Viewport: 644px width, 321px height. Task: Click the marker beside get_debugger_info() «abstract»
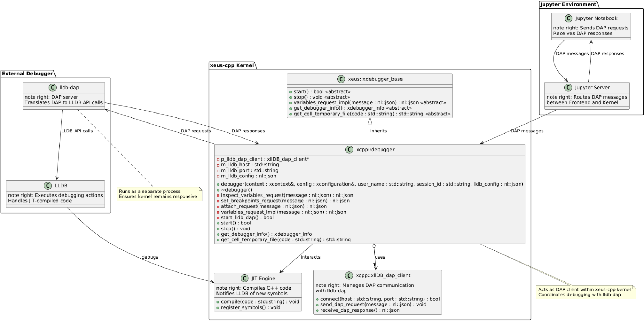[291, 108]
